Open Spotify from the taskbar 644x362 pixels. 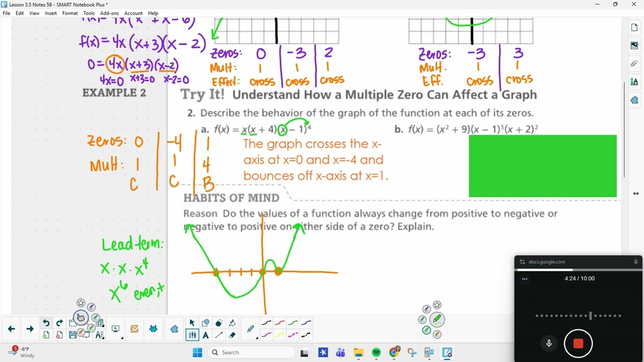pyautogui.click(x=376, y=352)
